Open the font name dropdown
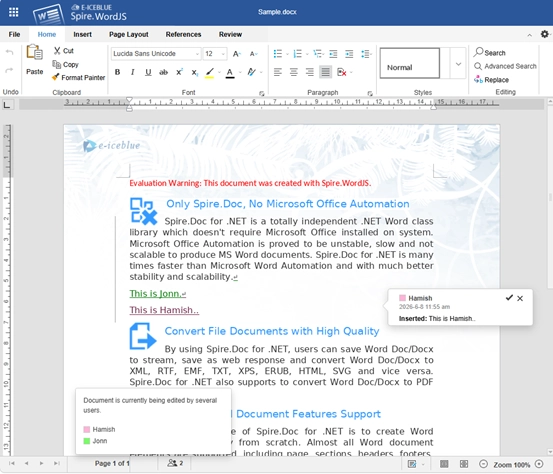The image size is (553, 474). (x=197, y=54)
